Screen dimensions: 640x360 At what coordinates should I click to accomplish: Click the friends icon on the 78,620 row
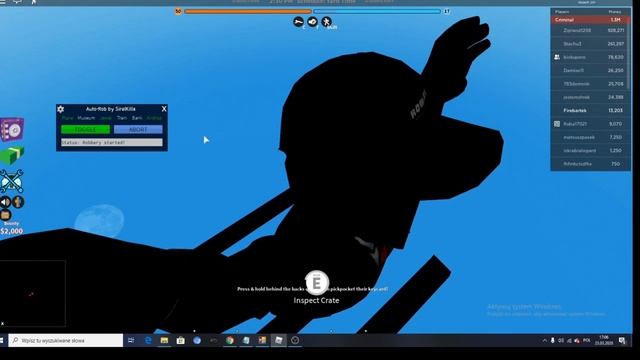click(x=557, y=57)
